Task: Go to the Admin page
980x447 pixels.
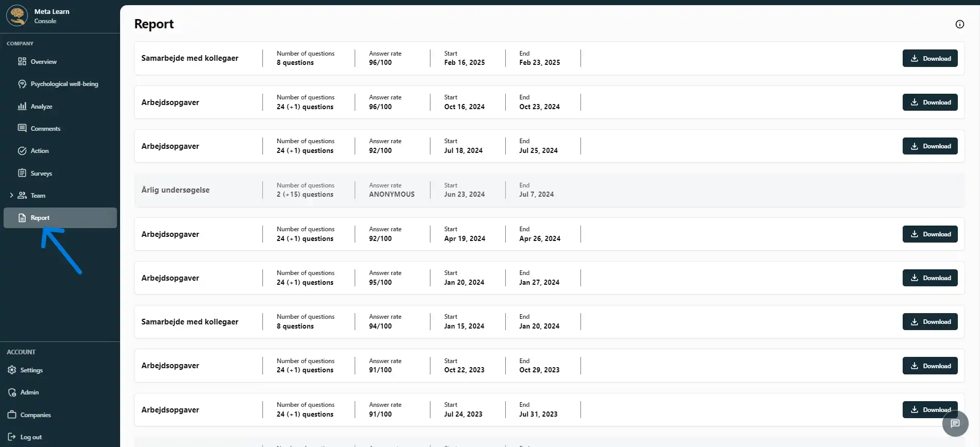Action: [29, 392]
